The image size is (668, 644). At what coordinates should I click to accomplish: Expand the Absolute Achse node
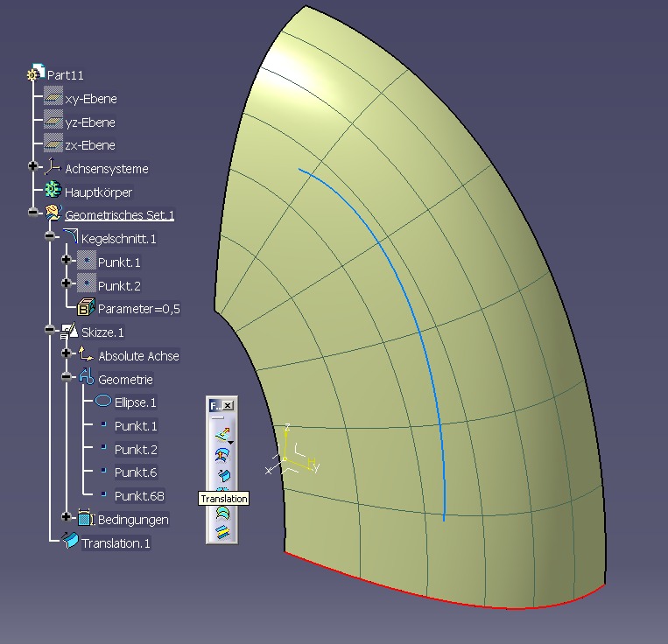pyautogui.click(x=66, y=353)
